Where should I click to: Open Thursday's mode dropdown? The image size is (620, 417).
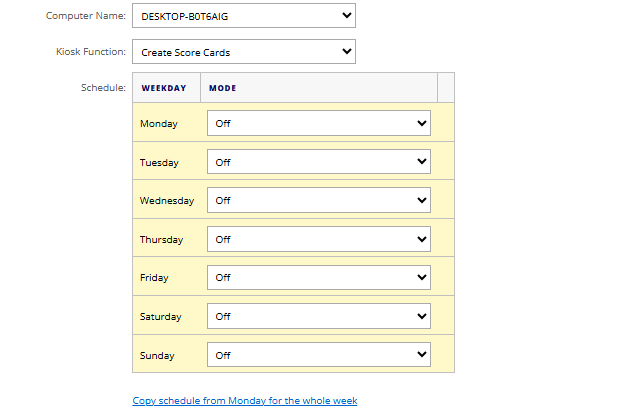(318, 239)
